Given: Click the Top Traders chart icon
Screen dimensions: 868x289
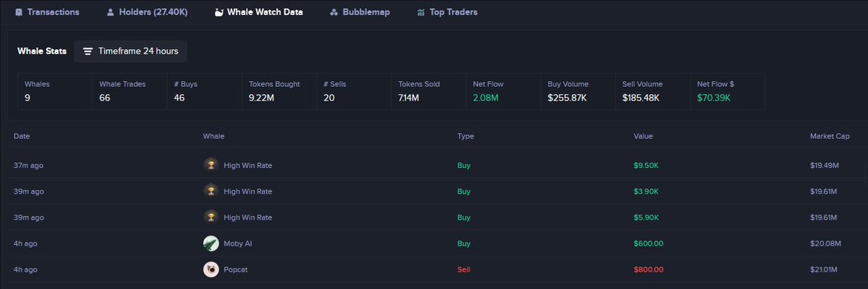Looking at the screenshot, I should (421, 12).
